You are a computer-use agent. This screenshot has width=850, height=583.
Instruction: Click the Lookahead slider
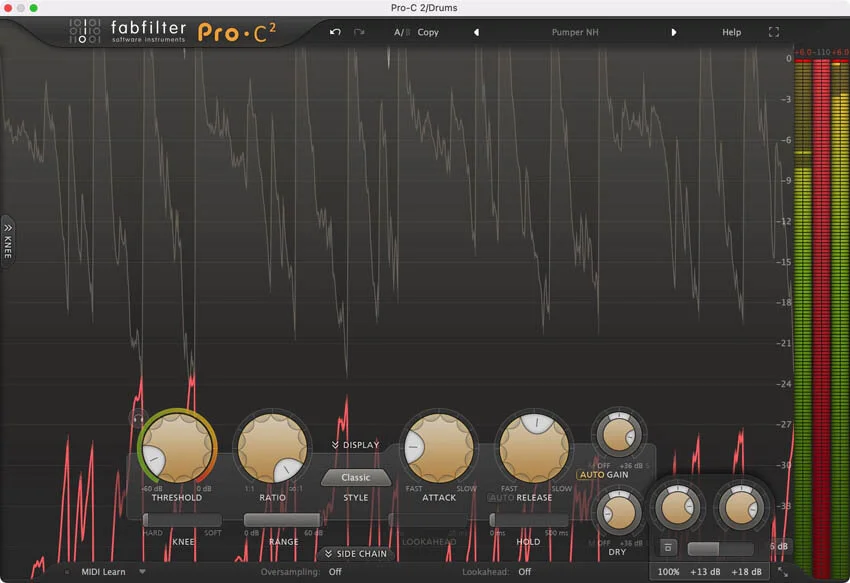(x=429, y=520)
